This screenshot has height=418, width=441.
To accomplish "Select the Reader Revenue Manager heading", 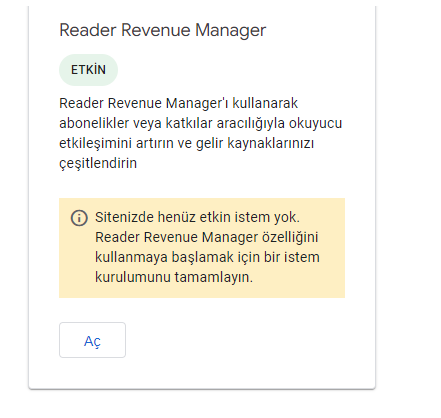I will (x=163, y=30).
